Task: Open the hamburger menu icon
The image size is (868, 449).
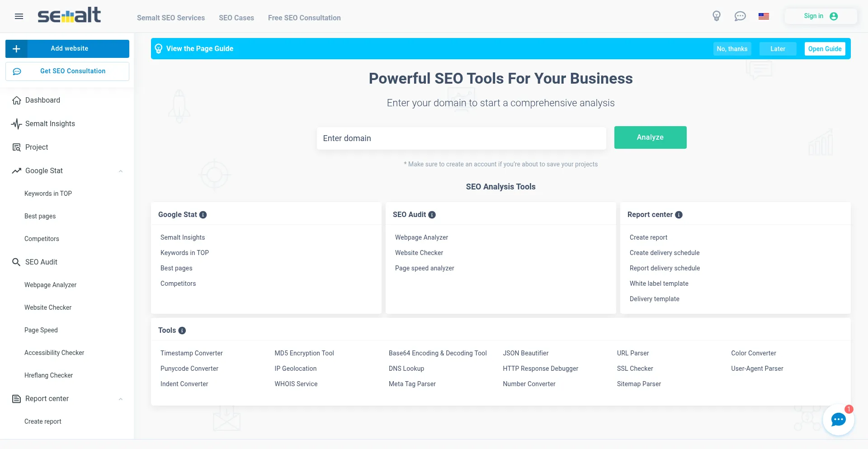Action: click(x=19, y=16)
